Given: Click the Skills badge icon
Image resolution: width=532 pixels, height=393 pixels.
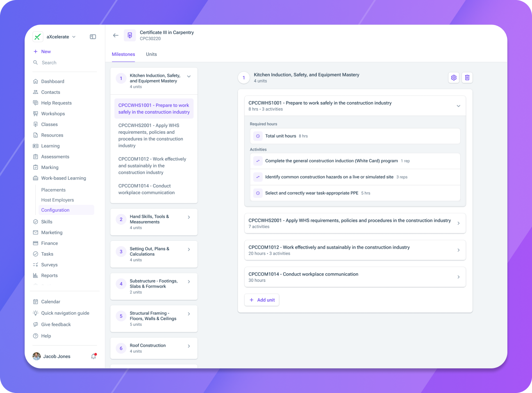Looking at the screenshot, I should click(x=36, y=222).
